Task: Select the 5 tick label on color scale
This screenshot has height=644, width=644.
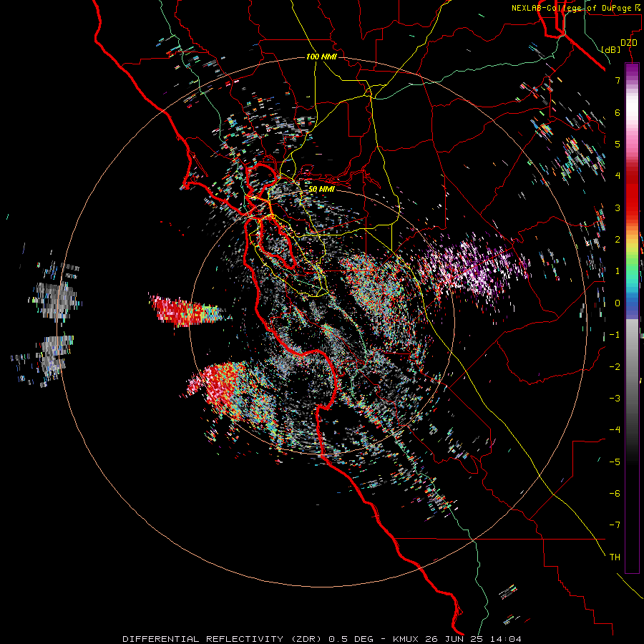Action: tap(618, 144)
